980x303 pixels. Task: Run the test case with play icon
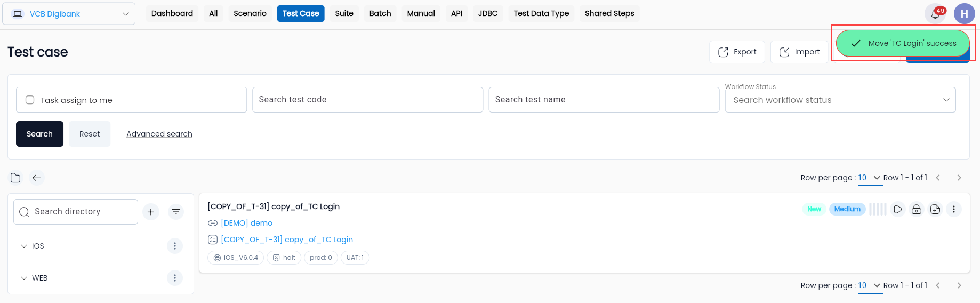(898, 209)
